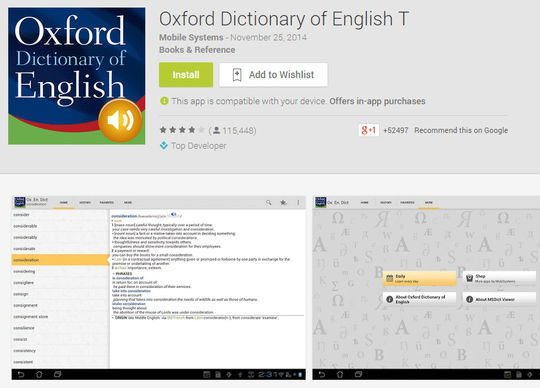Select MORE tab in first app screenshot
540x388 pixels.
[x=128, y=203]
